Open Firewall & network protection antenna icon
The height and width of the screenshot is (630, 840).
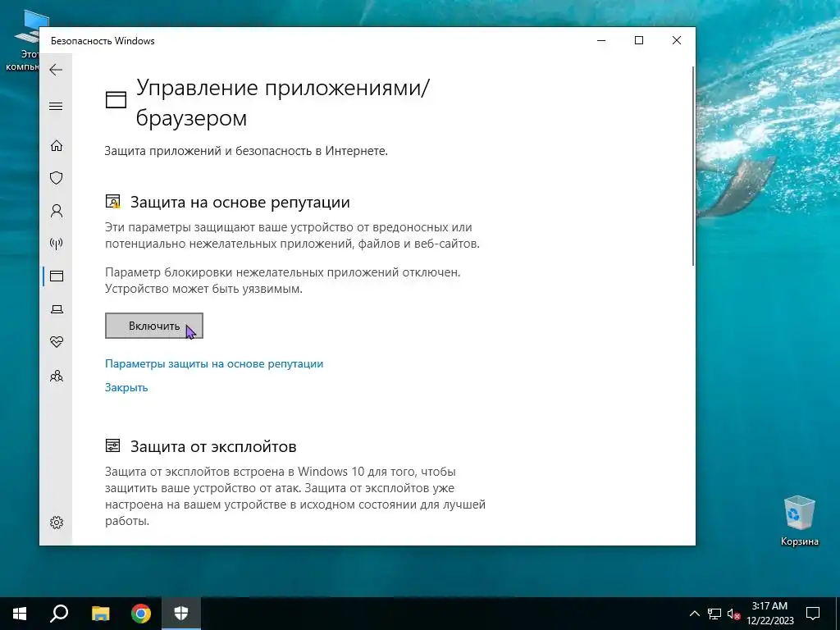pyautogui.click(x=57, y=244)
